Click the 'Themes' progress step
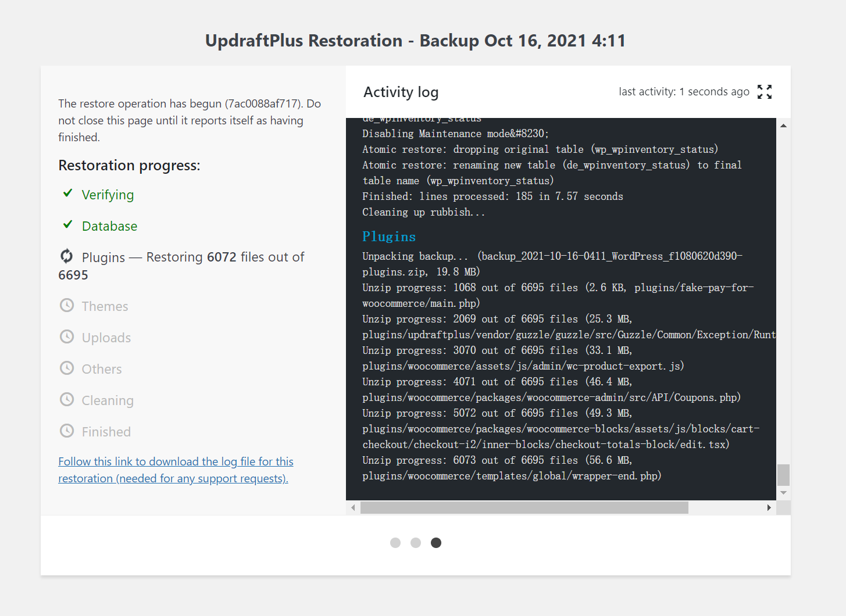Image resolution: width=846 pixels, height=616 pixels. [105, 306]
